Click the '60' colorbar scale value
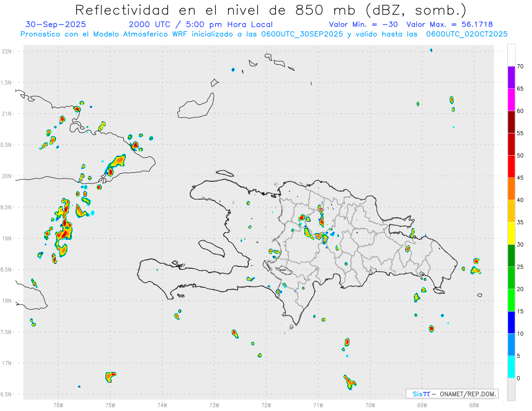Screen dimensions: 532x411 tap(520, 111)
